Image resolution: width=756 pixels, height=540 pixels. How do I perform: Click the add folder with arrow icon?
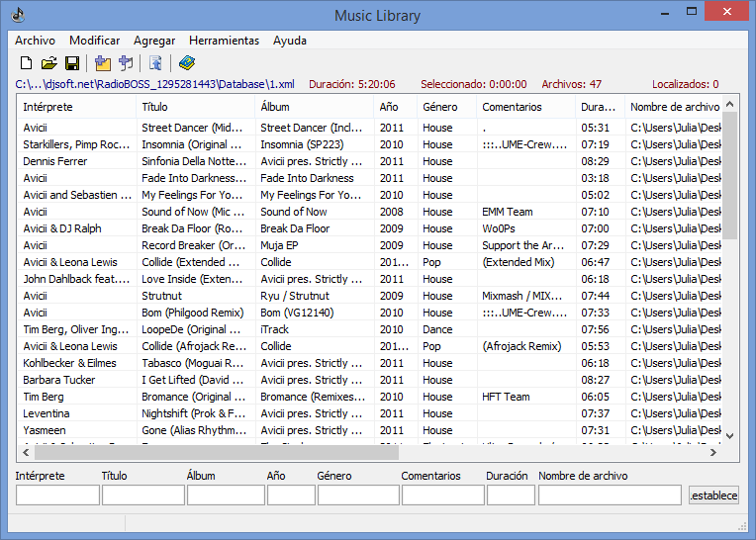pos(126,64)
